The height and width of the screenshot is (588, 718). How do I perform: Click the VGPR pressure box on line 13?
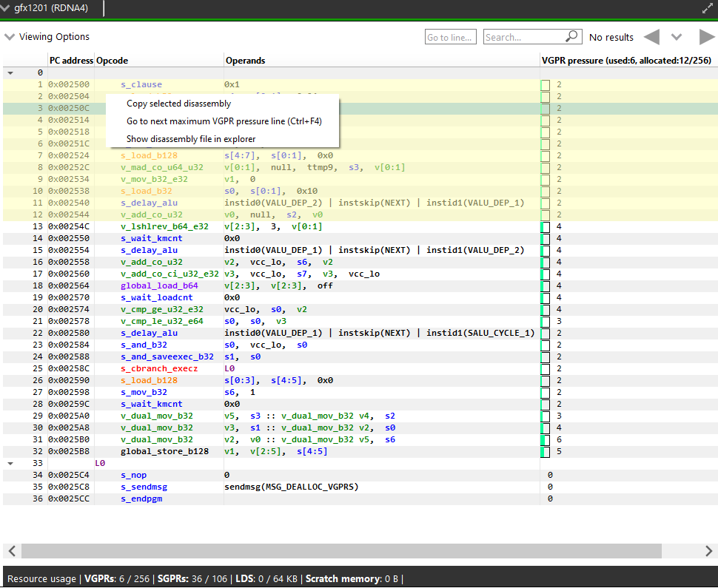click(545, 226)
